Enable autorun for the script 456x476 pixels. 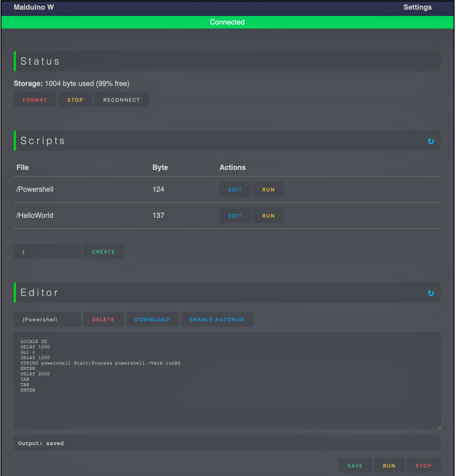click(x=217, y=319)
